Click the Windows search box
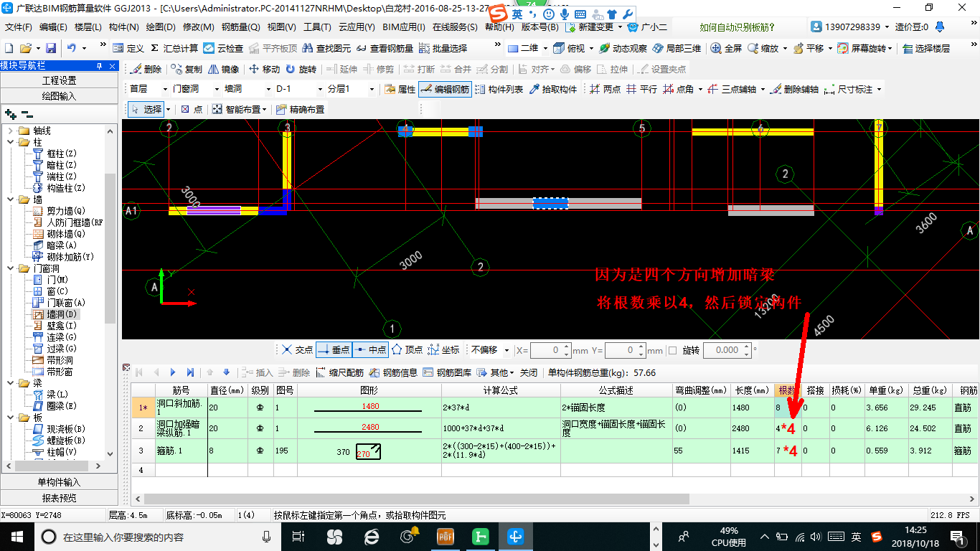The width and height of the screenshot is (980, 551). coord(156,537)
